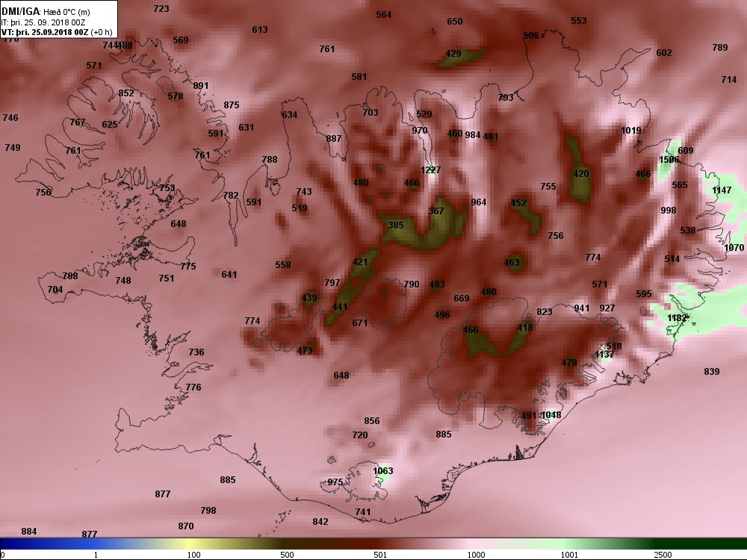The width and height of the screenshot is (747, 560).
Task: Click the map value 736
Action: pyautogui.click(x=196, y=352)
